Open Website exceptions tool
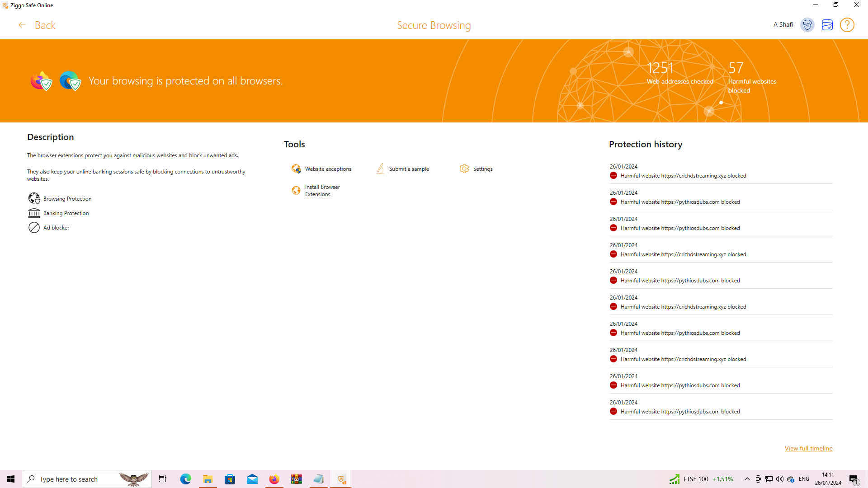The height and width of the screenshot is (488, 868). click(321, 169)
